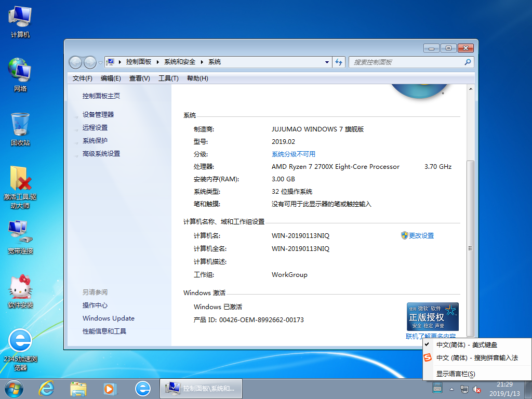Click the 正版授权 genuine Microsoft badge
Screen dimensions: 532x399
433,316
